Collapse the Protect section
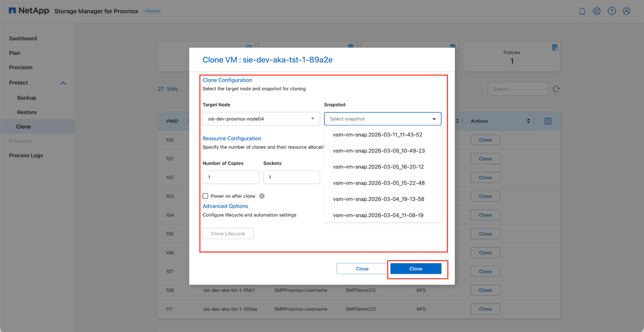Viewport: 644px width, 332px height. pyautogui.click(x=63, y=83)
